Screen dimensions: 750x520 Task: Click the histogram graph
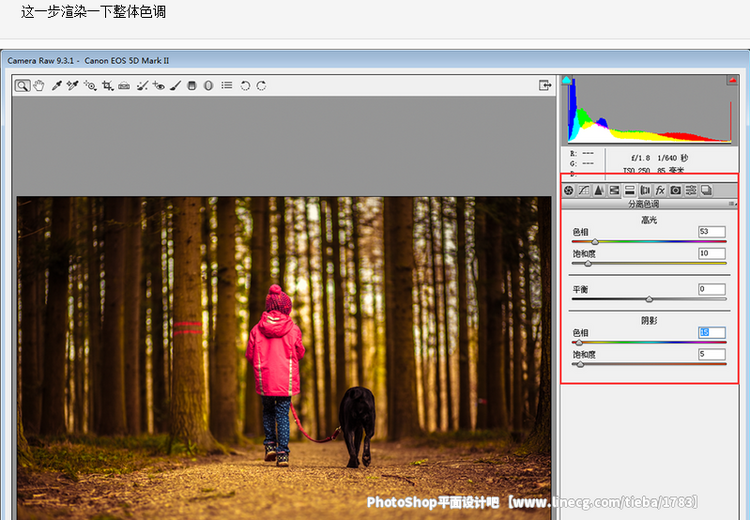click(x=650, y=110)
